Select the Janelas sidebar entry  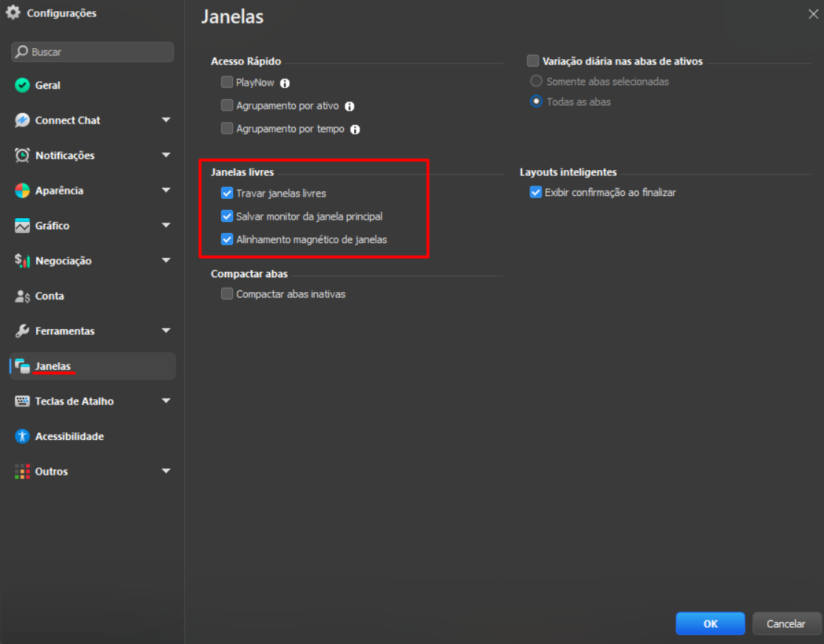pos(92,366)
